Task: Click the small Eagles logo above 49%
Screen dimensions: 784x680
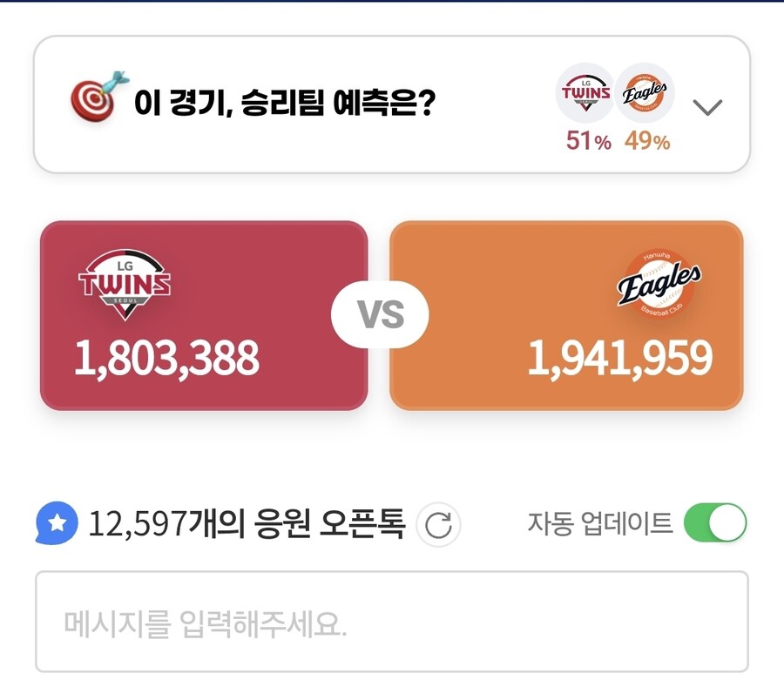Action: (645, 92)
